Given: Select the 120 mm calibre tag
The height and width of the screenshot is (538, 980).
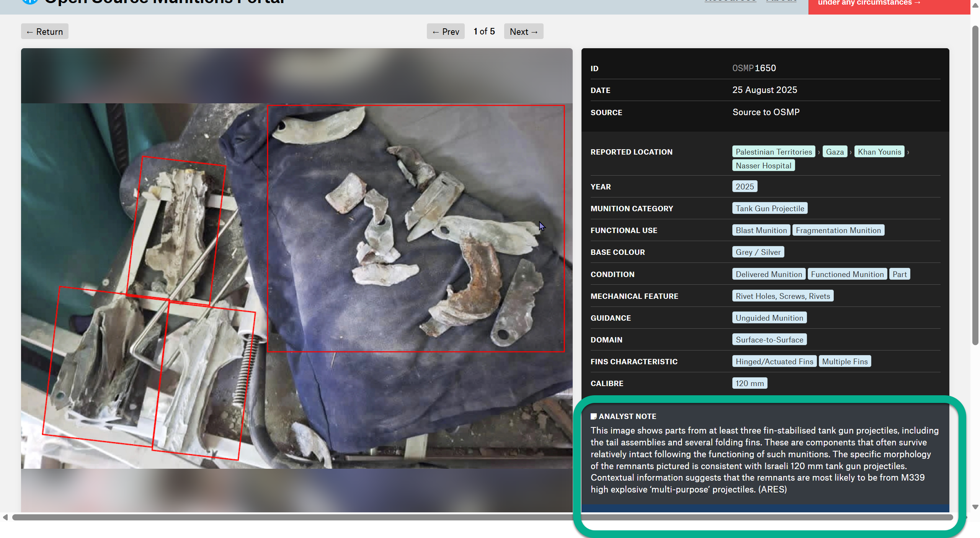Looking at the screenshot, I should click(749, 383).
